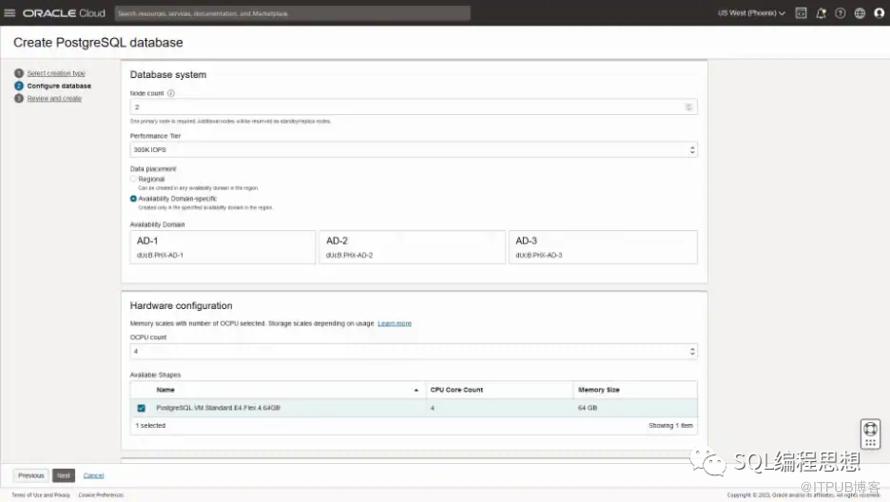890x502 pixels.
Task: Select the Regional data placement radio
Action: [133, 179]
